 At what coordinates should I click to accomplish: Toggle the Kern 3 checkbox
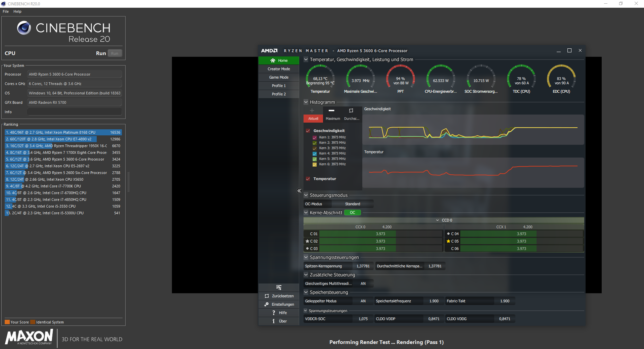click(x=315, y=148)
